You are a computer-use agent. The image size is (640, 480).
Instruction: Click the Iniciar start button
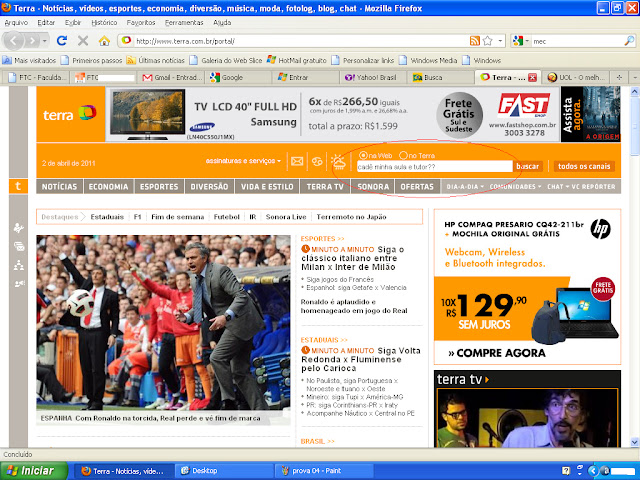click(33, 471)
